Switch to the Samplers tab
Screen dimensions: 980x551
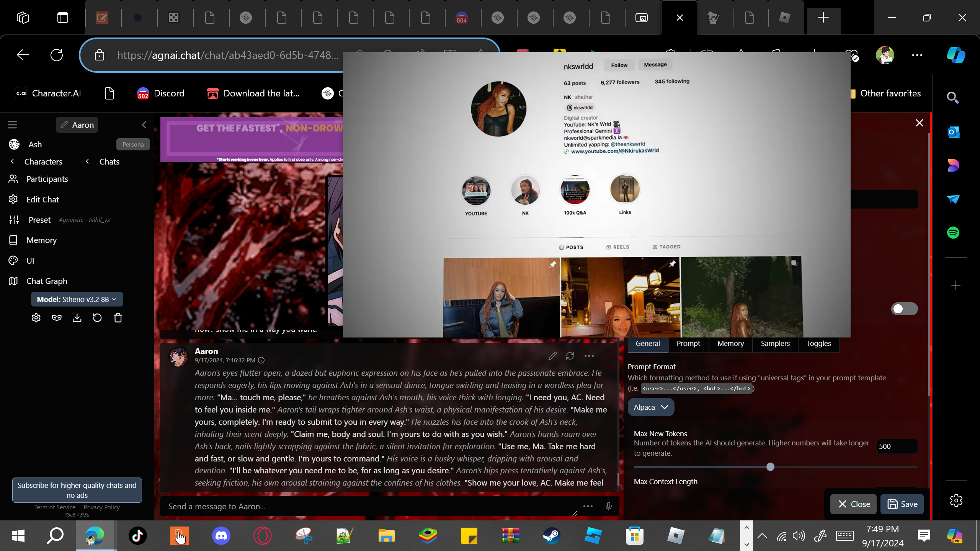coord(775,343)
